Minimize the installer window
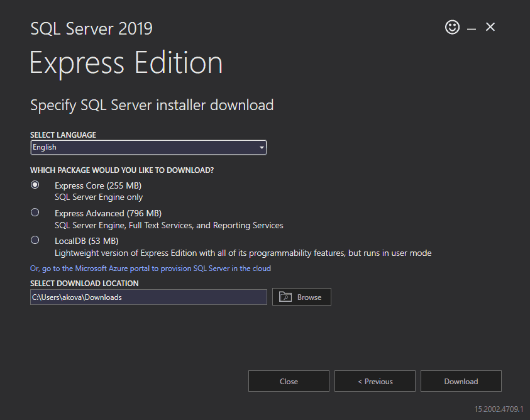 471,28
